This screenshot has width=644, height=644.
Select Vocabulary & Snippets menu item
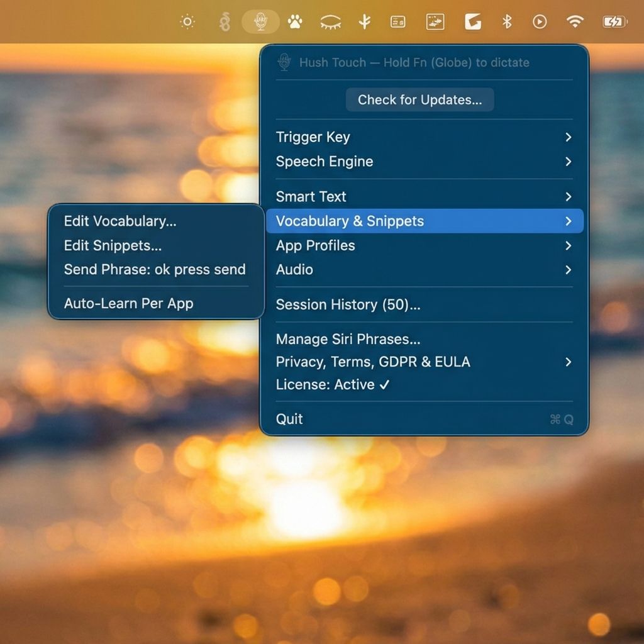point(350,221)
